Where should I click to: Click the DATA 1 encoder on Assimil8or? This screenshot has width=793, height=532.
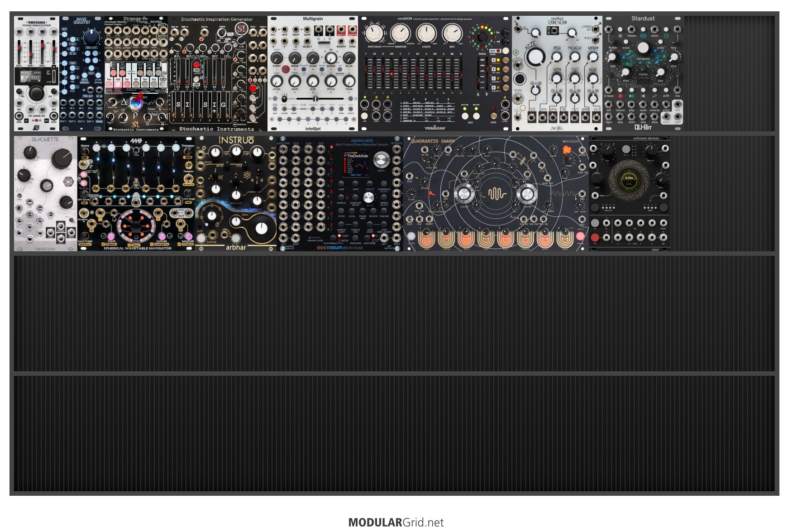[x=382, y=159]
